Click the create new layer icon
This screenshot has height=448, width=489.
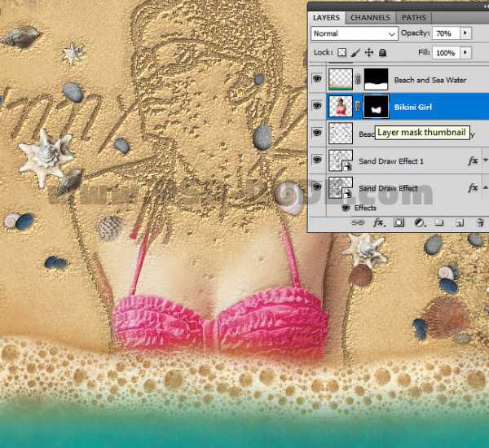pos(458,222)
